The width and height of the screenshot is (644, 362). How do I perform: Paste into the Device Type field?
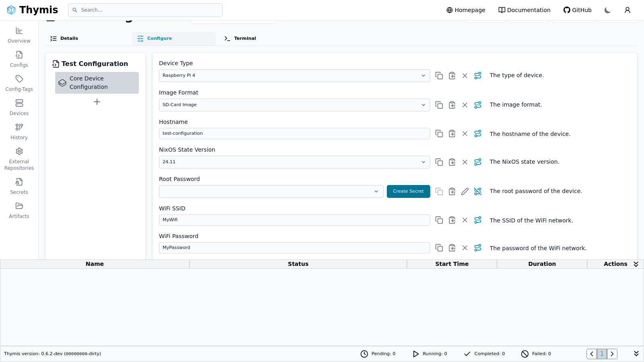(x=452, y=76)
